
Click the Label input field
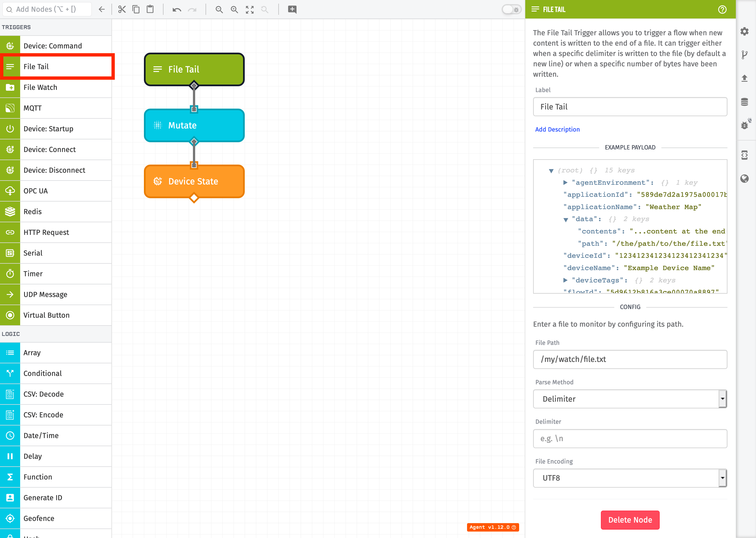coord(630,107)
